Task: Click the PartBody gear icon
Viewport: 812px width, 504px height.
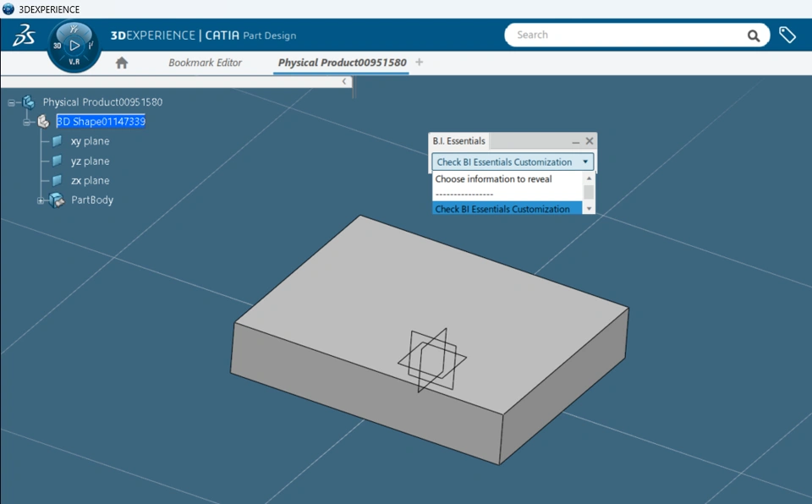Action: point(57,200)
